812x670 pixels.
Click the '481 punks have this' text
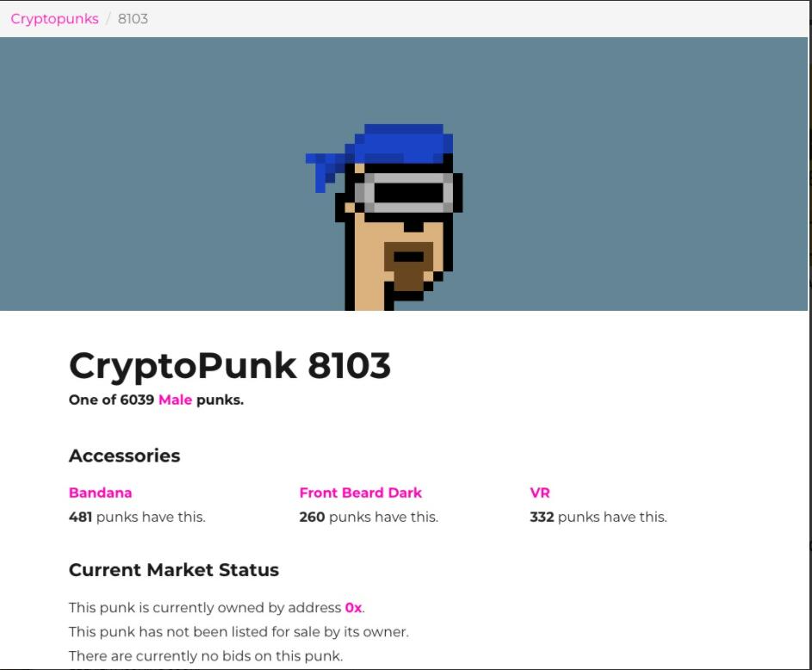pyautogui.click(x=137, y=517)
